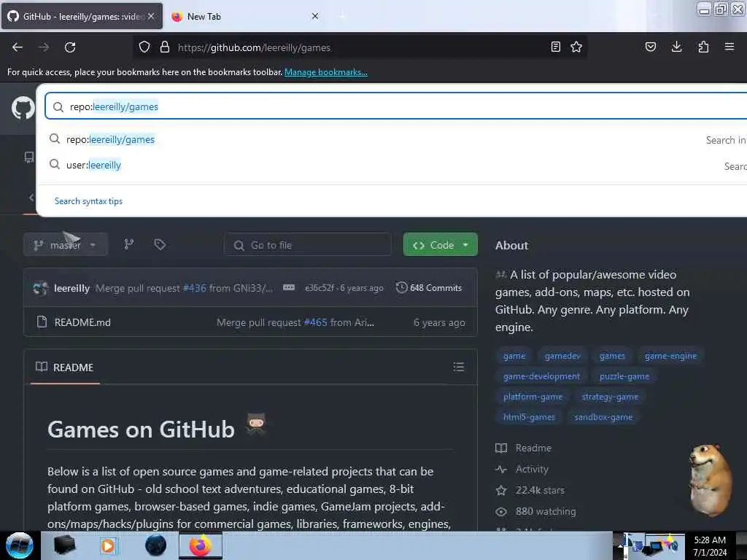Click the GitHub octocat logo
Screen dimensions: 747x560
(23, 108)
